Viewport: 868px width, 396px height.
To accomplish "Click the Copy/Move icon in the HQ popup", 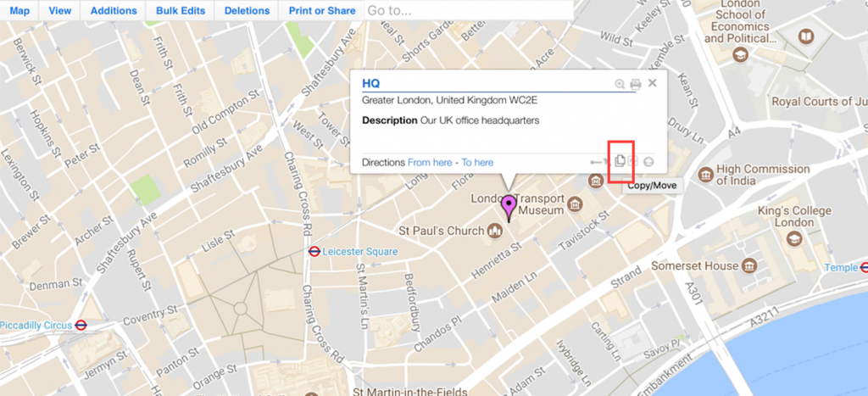I will coord(620,161).
